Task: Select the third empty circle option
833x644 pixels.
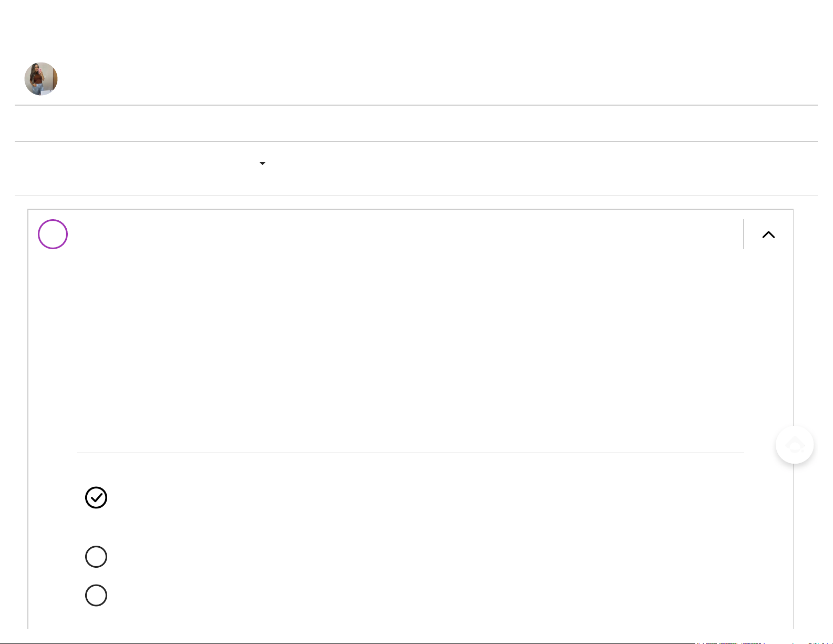Action: tap(96, 596)
